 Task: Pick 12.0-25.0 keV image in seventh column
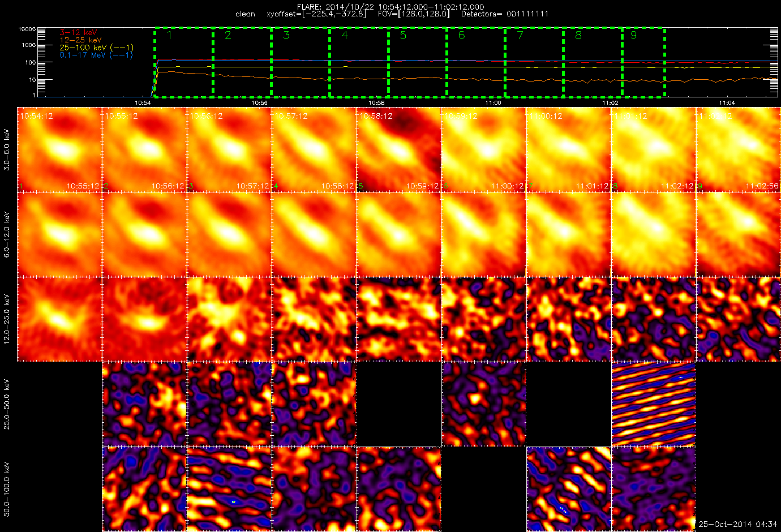pyautogui.click(x=569, y=319)
